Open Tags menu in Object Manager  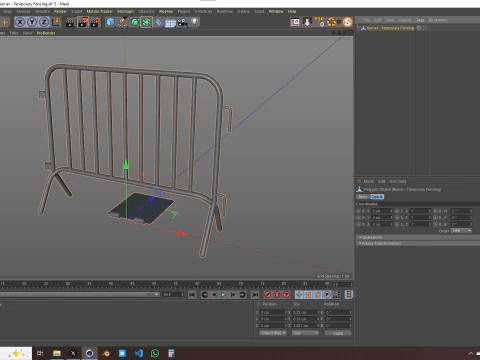click(420, 20)
